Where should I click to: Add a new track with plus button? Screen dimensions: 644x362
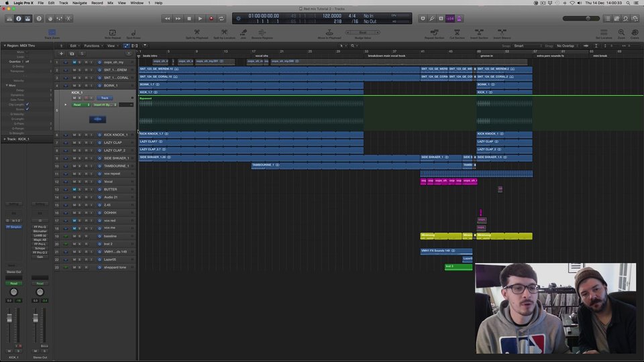pyautogui.click(x=61, y=54)
